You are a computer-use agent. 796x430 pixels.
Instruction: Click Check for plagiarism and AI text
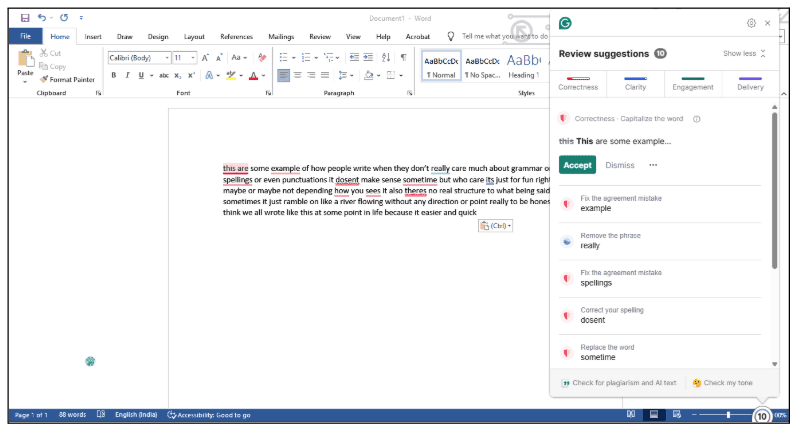(619, 383)
